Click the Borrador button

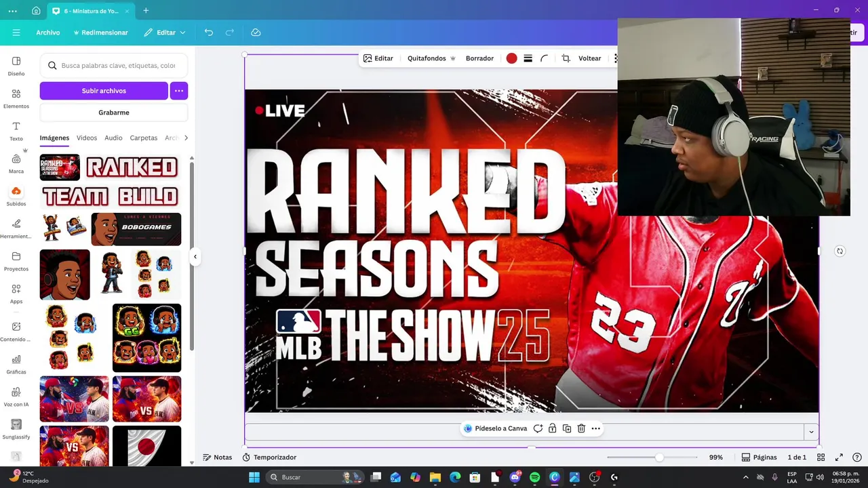[x=479, y=58]
